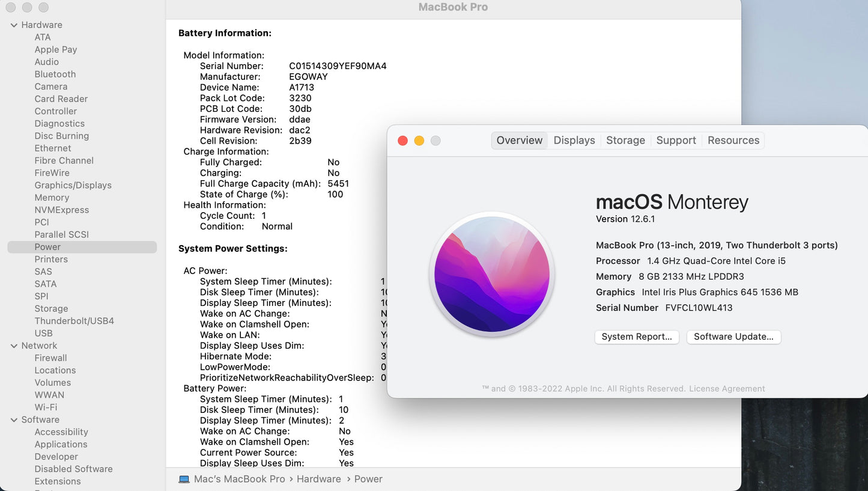Collapse the Hardware section in sidebar
Viewport: 868px width, 491px height.
pyautogui.click(x=14, y=25)
